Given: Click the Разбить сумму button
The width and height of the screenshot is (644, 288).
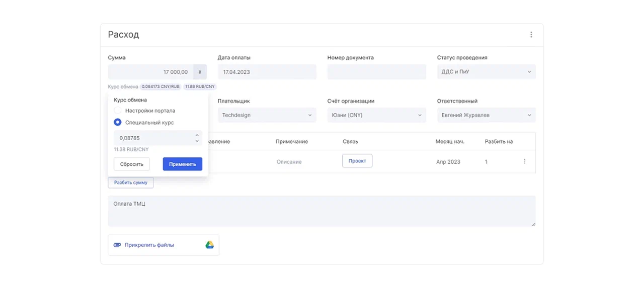Looking at the screenshot, I should pyautogui.click(x=131, y=182).
